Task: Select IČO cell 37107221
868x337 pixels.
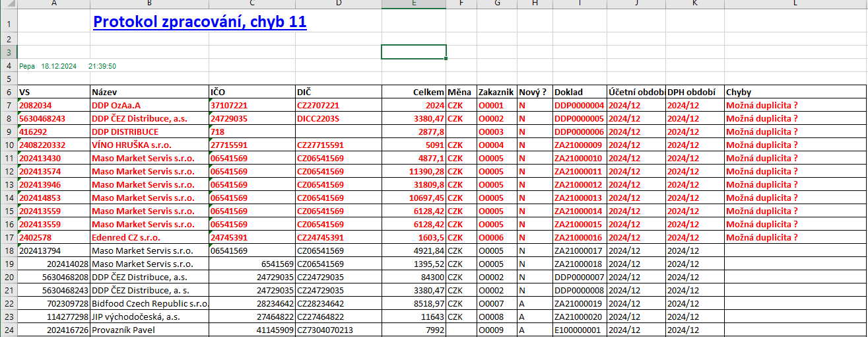Action: tap(252, 105)
